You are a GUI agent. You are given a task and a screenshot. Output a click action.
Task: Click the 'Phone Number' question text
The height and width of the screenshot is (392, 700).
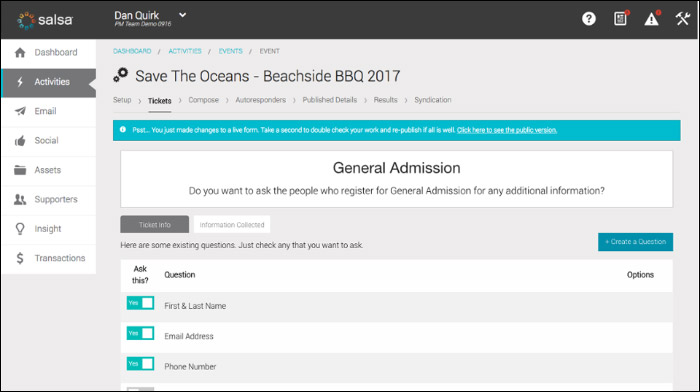(190, 367)
